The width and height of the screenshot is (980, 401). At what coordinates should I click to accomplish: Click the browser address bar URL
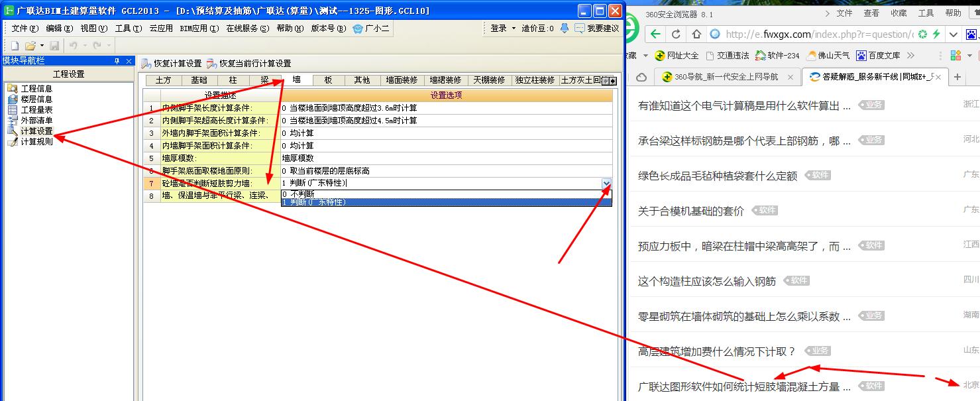[x=819, y=34]
